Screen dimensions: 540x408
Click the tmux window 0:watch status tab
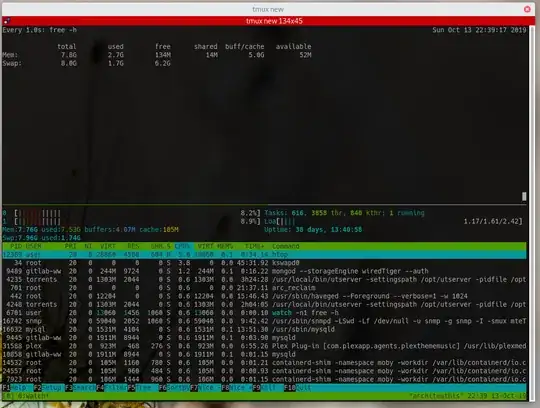pyautogui.click(x=33, y=396)
